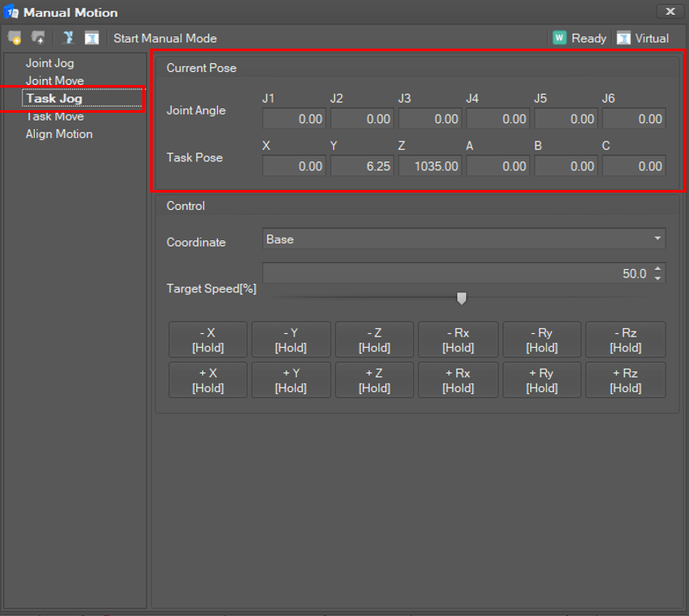Click the Virtual mode icon
689x616 pixels.
(623, 38)
